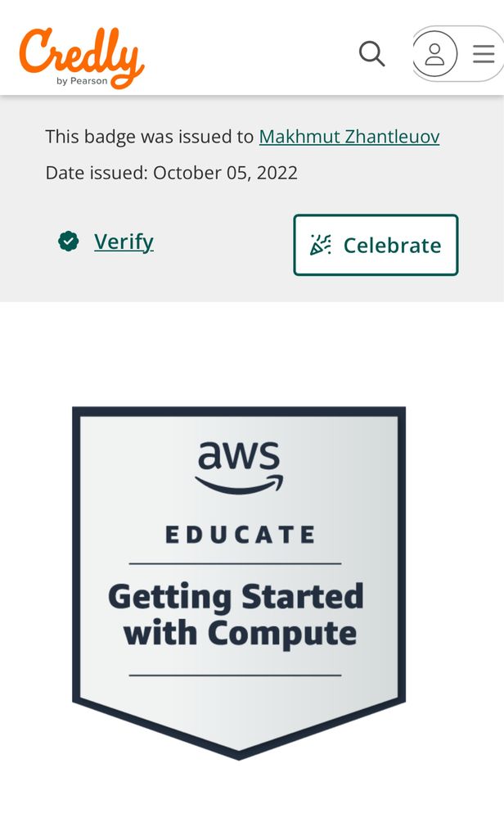The width and height of the screenshot is (504, 818).
Task: Open the search magnifier icon
Action: pos(372,54)
